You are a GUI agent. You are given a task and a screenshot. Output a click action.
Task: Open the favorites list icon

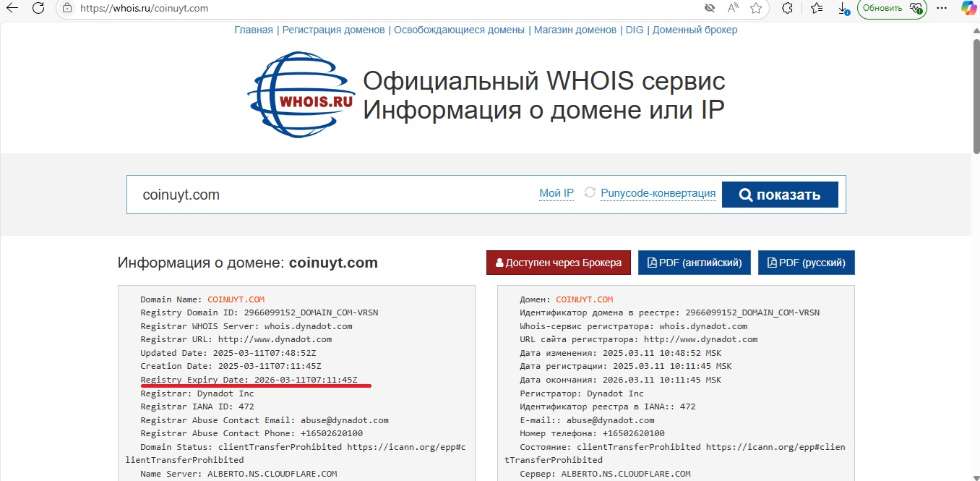[817, 9]
